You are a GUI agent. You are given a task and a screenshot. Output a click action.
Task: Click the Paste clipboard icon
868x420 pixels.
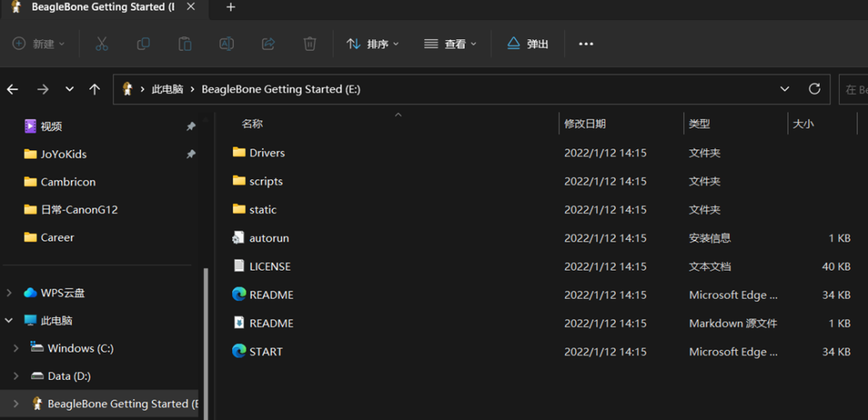click(x=185, y=43)
